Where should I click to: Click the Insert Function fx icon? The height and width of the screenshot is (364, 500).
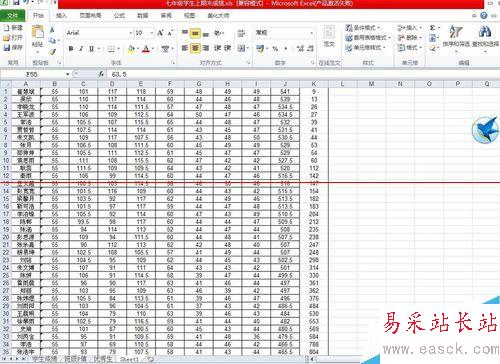click(101, 74)
